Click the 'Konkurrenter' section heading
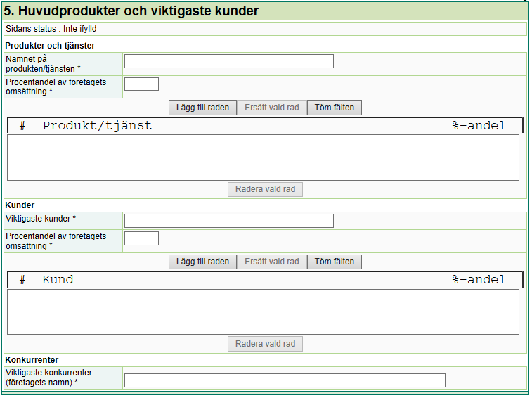Screen dimensions: 532x398 [x=32, y=360]
